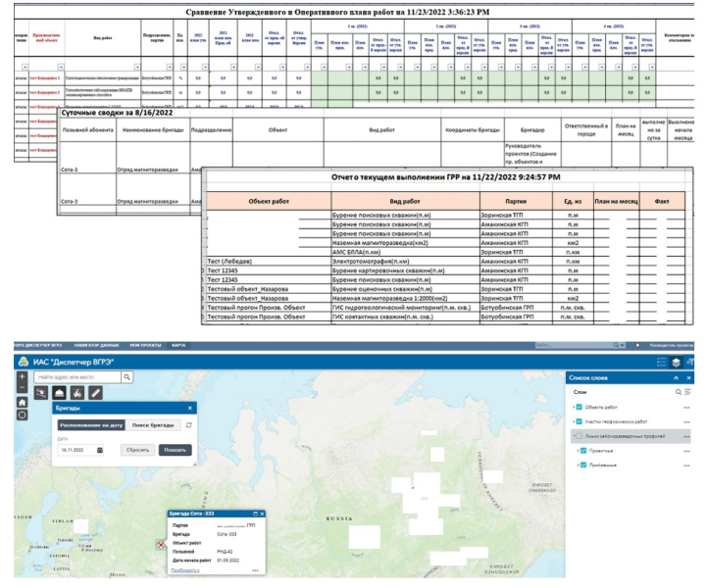Maximize the Бригада Сота-333 popup
This screenshot has height=588, width=706.
(x=256, y=514)
